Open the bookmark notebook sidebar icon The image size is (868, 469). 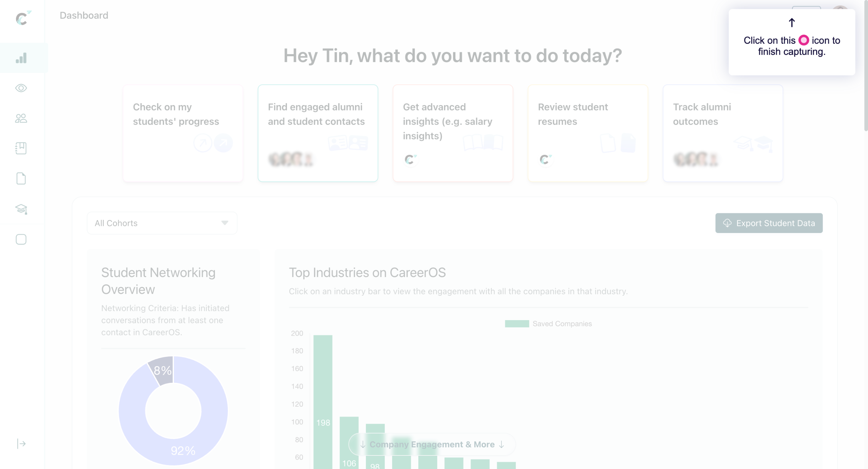pyautogui.click(x=21, y=148)
